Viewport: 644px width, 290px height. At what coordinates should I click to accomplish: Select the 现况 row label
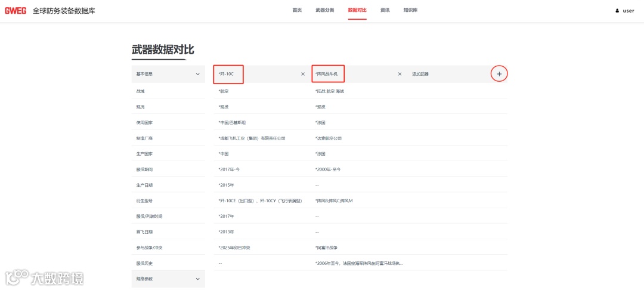141,107
